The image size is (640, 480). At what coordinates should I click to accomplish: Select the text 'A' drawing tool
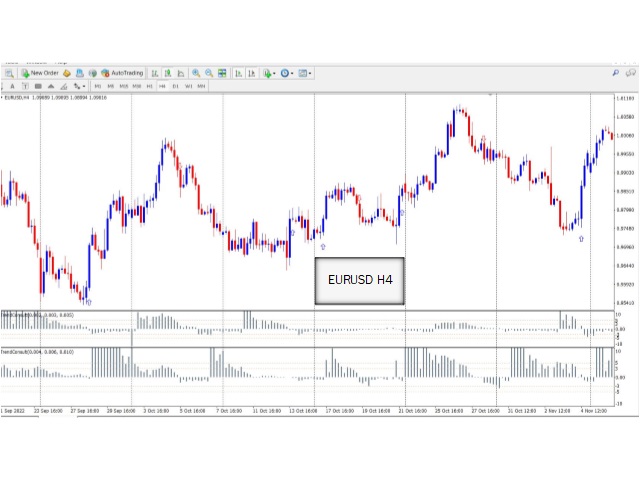pos(12,86)
